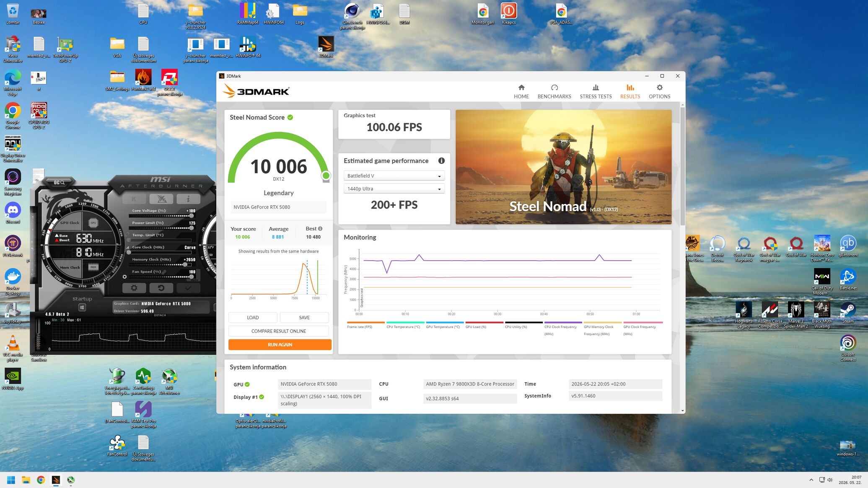Click Afterburner reset button

click(x=161, y=288)
